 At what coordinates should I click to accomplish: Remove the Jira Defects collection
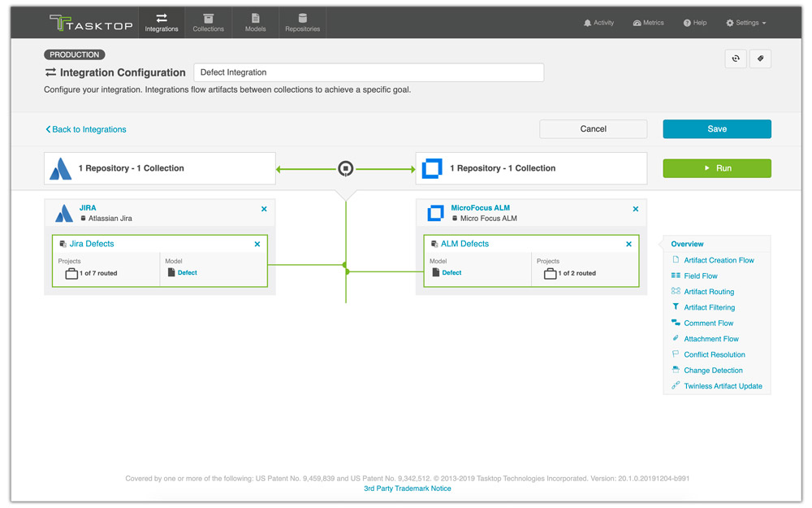(x=257, y=244)
